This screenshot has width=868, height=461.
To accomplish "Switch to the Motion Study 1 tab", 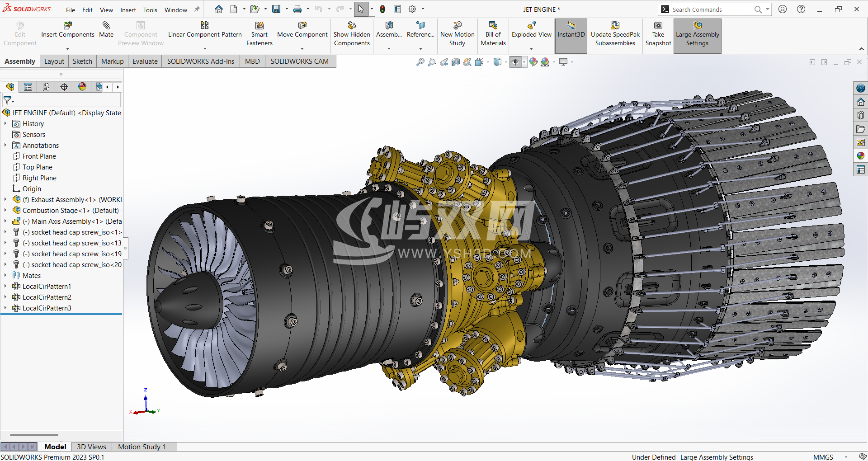I will click(x=142, y=447).
